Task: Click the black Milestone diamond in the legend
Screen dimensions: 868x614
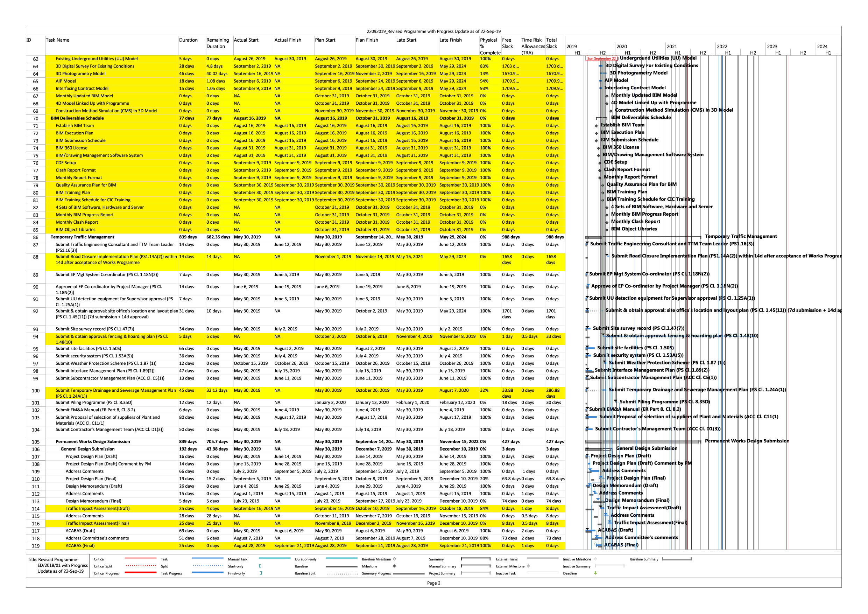Action: coord(394,566)
